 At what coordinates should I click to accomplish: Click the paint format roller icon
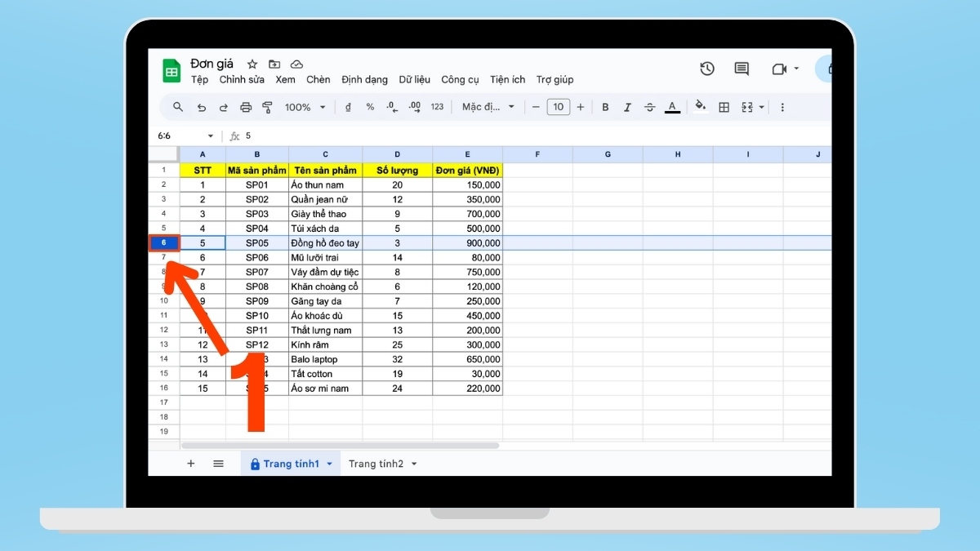[267, 107]
